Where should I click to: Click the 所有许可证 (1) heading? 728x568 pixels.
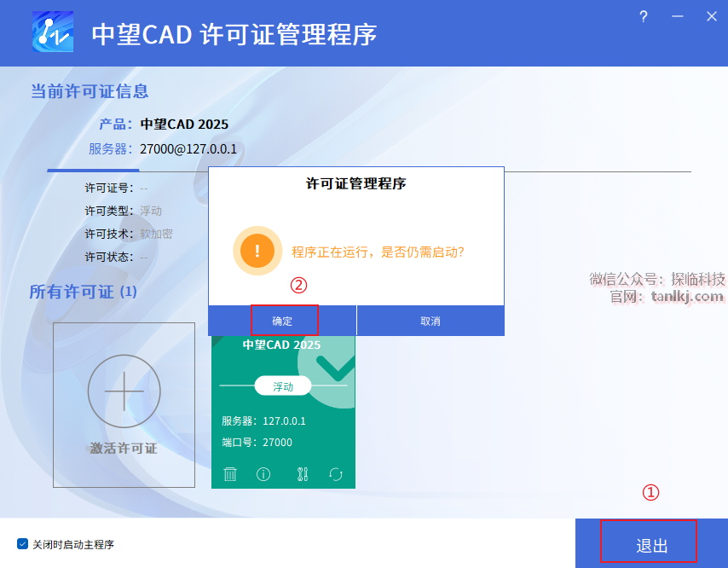(83, 292)
